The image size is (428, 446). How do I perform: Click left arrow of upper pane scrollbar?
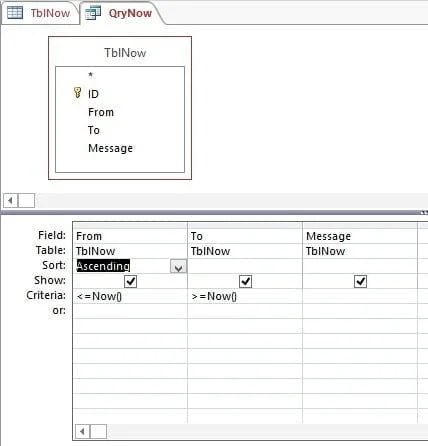click(10, 201)
